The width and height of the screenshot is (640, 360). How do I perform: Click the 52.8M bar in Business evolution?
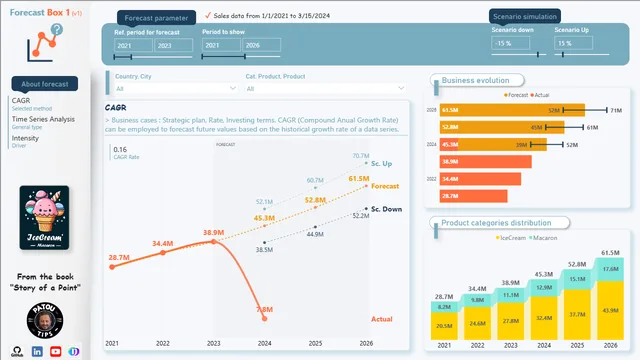(x=502, y=127)
